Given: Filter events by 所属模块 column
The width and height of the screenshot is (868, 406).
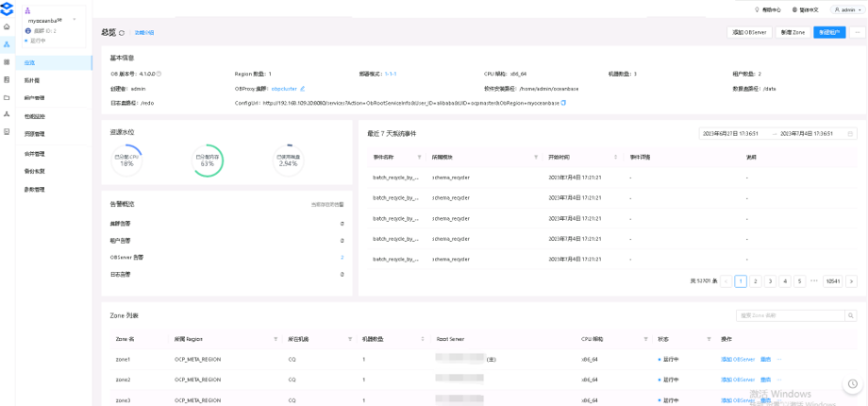Looking at the screenshot, I should (536, 158).
